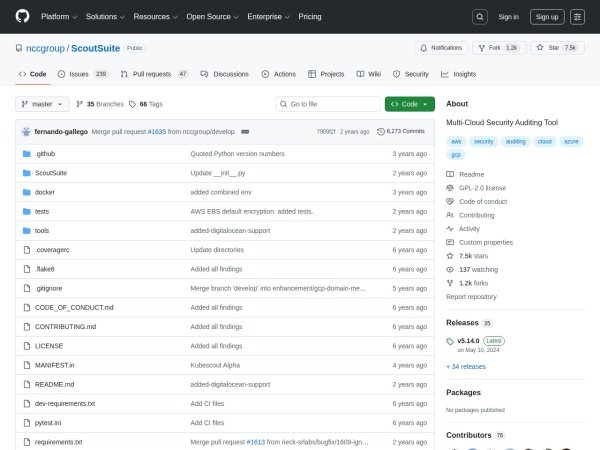The height and width of the screenshot is (450, 600).
Task: Switch to the Wiki tab
Action: click(368, 74)
